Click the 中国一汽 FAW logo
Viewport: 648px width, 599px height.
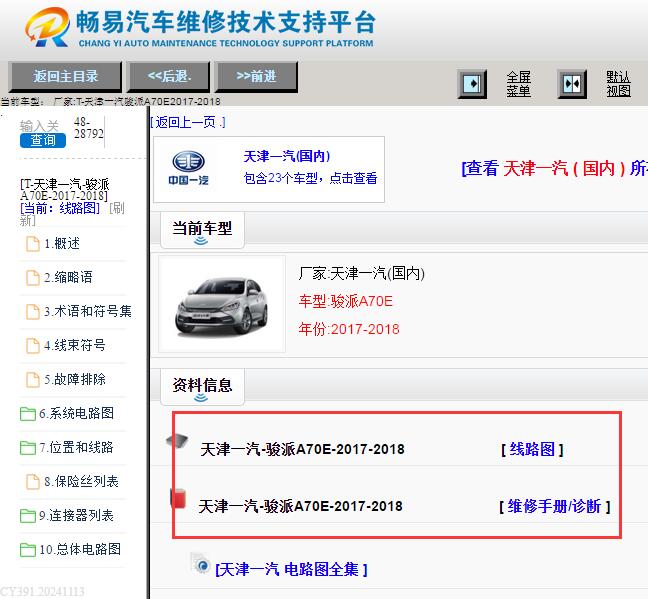coord(188,168)
